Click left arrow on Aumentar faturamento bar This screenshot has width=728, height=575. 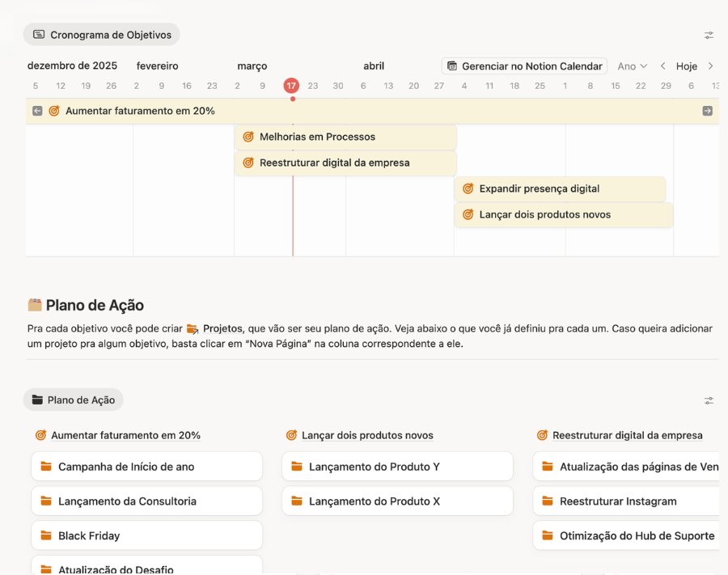point(37,111)
